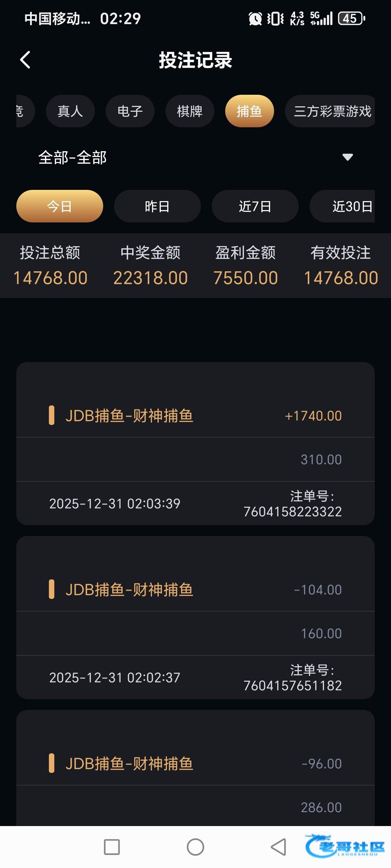Viewport: 391px width, 868px height.
Task: Open the -104.00 JDB捕鱼 bet record
Action: tap(195, 590)
